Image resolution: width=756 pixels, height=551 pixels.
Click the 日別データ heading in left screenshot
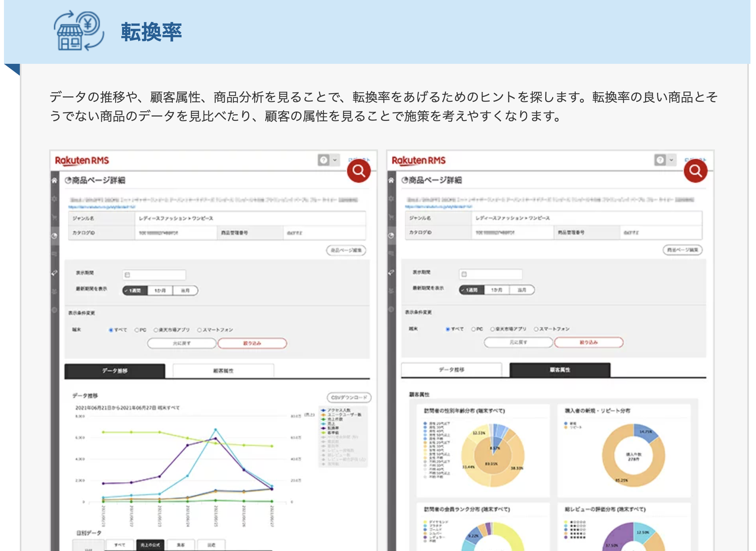89,533
